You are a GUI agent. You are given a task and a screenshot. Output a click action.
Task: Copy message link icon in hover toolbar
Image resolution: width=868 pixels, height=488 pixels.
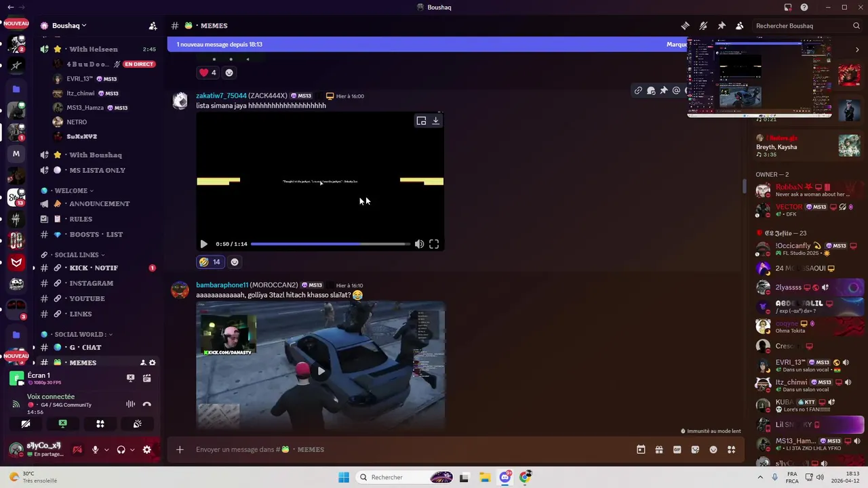pyautogui.click(x=638, y=90)
